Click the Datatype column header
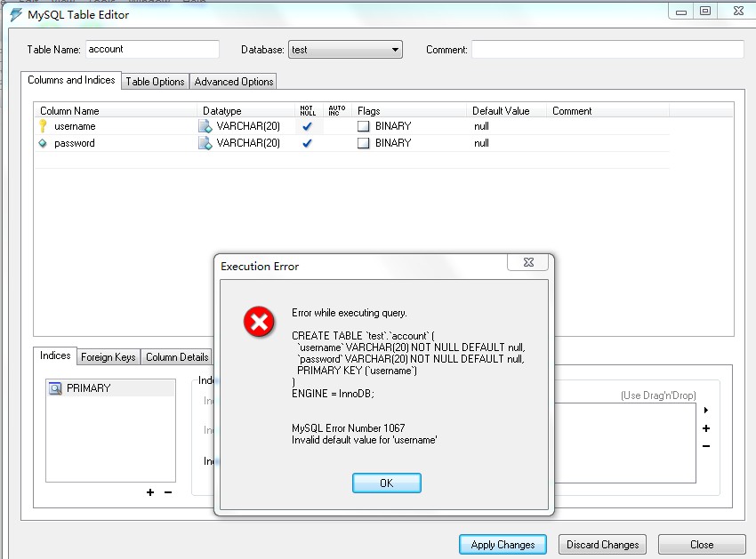 [246, 111]
